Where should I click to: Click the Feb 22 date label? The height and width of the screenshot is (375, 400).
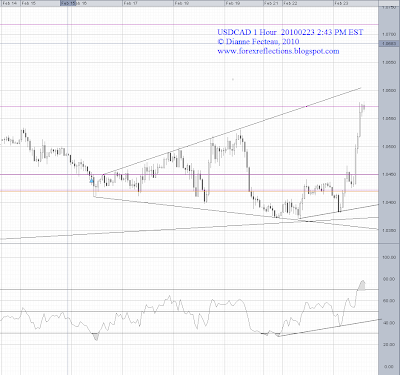[x=290, y=3]
